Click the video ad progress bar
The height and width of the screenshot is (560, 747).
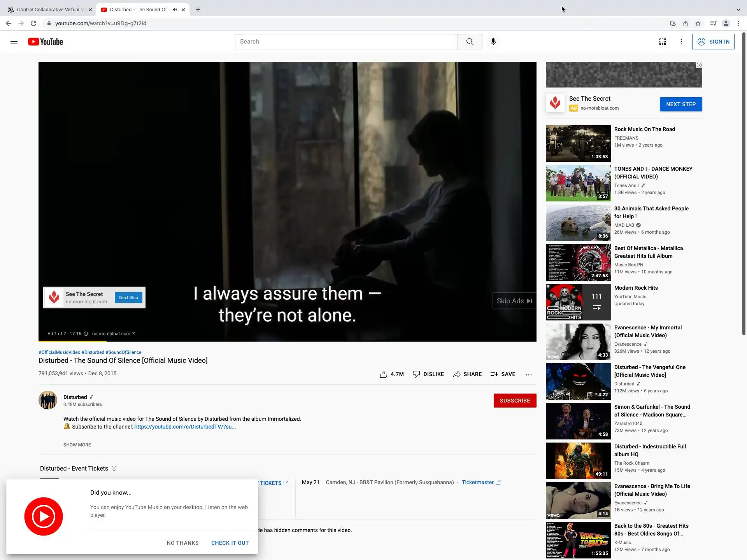287,341
